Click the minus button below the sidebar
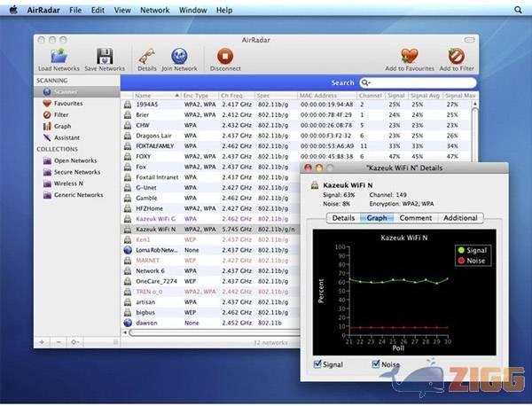532x406 pixels. pyautogui.click(x=59, y=342)
